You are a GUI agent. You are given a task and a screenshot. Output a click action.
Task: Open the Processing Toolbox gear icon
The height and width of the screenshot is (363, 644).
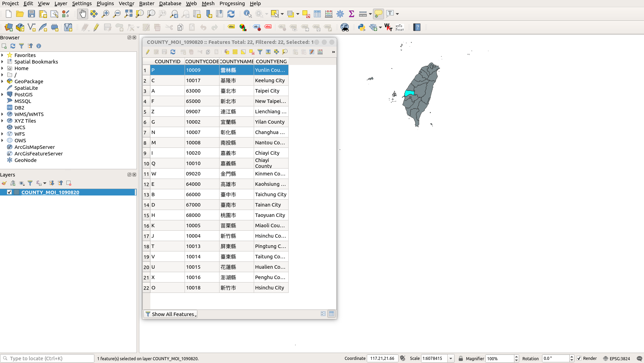[340, 14]
